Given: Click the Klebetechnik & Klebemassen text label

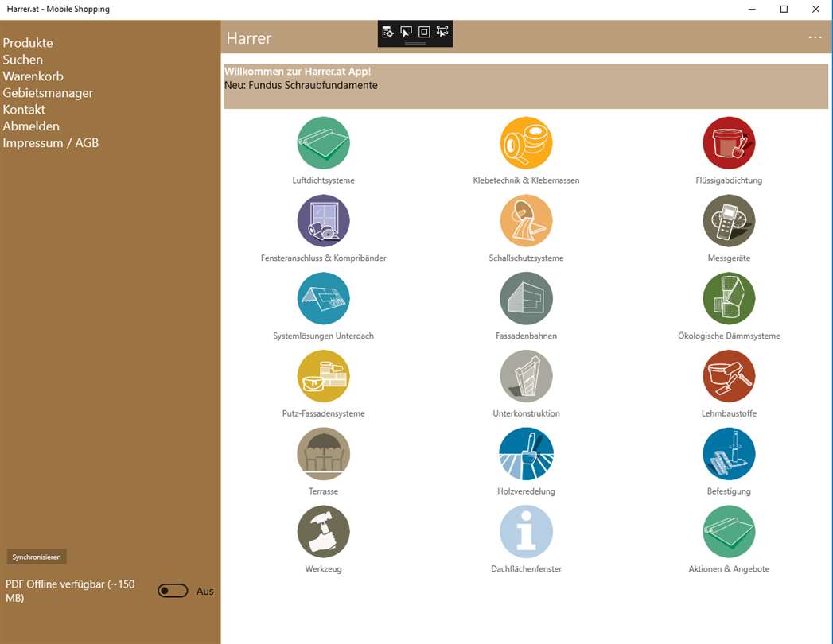Looking at the screenshot, I should click(x=526, y=180).
